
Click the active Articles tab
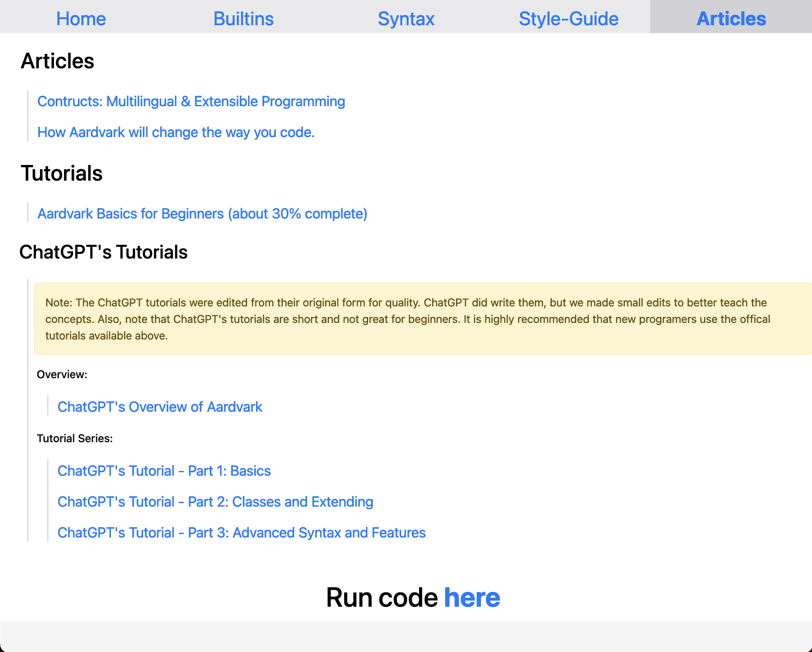click(731, 19)
